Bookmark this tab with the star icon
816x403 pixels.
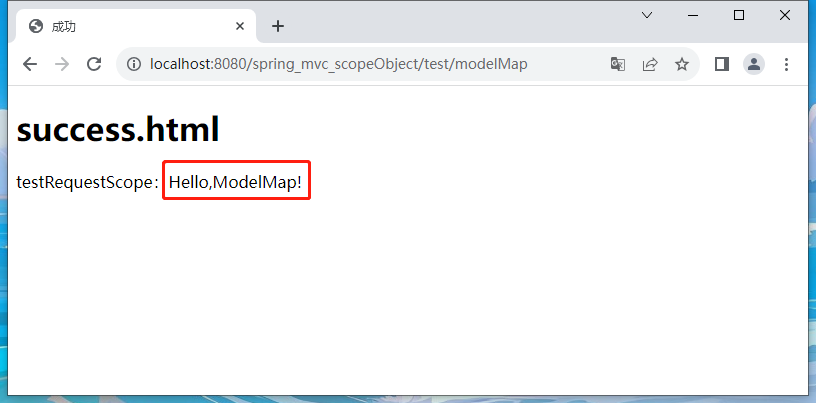(x=682, y=64)
